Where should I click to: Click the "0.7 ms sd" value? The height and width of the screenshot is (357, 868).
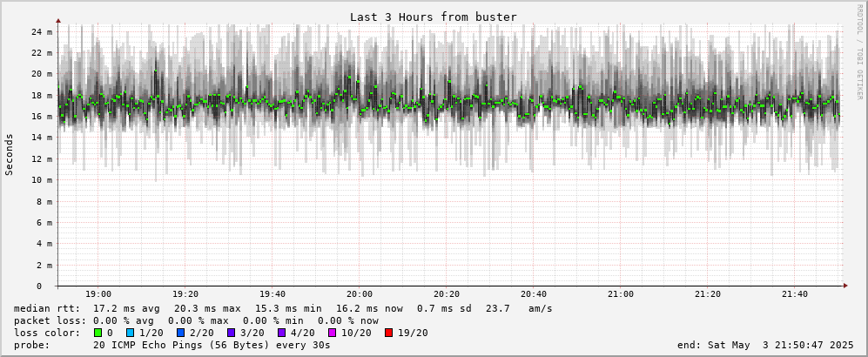pyautogui.click(x=444, y=308)
